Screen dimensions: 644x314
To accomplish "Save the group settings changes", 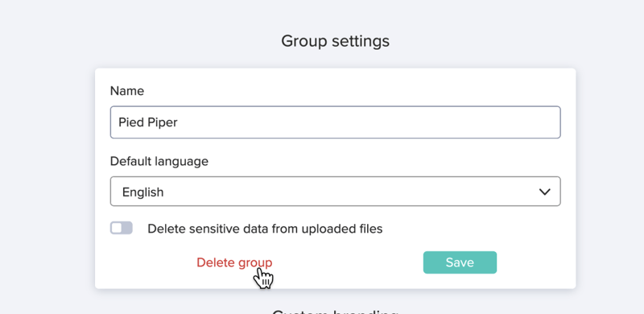I will pyautogui.click(x=460, y=262).
